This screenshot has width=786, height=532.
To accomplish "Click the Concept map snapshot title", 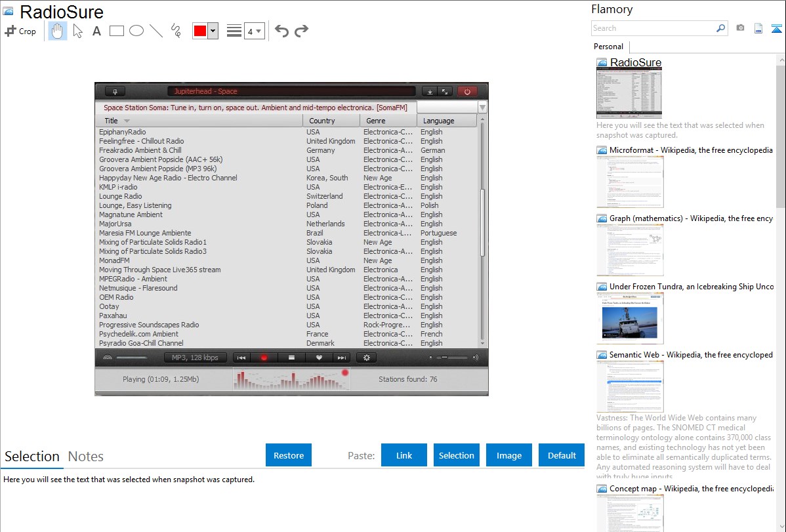I will 691,488.
